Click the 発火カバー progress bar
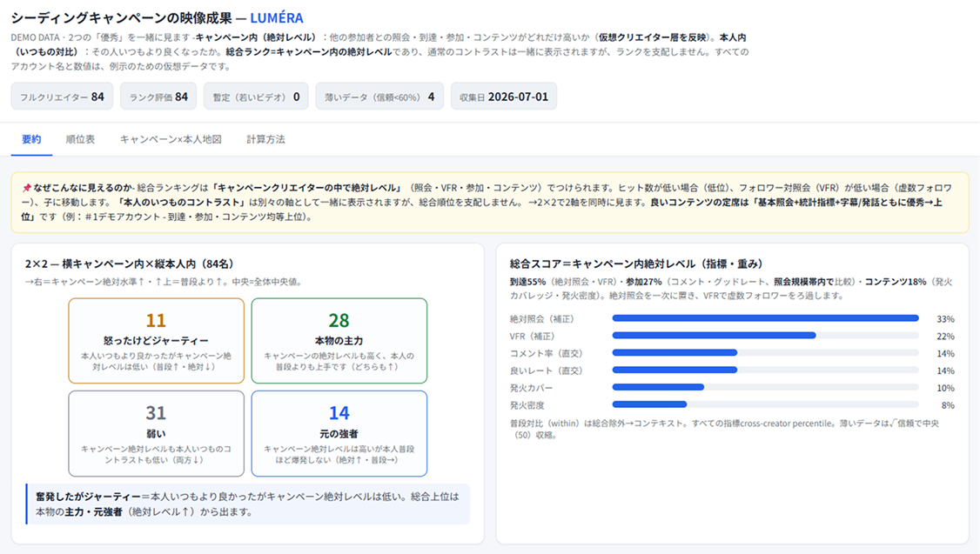Viewport: 980px width, 554px height. [766, 388]
